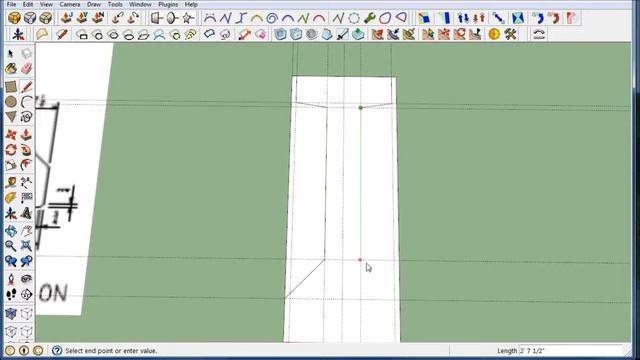Select the Pan hand tool
The width and height of the screenshot is (640, 360).
click(27, 231)
